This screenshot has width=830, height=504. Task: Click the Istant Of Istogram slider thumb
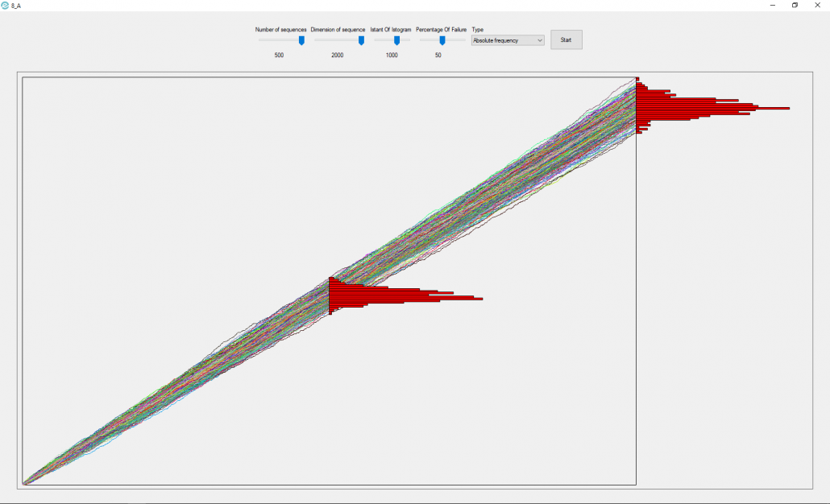tap(396, 39)
